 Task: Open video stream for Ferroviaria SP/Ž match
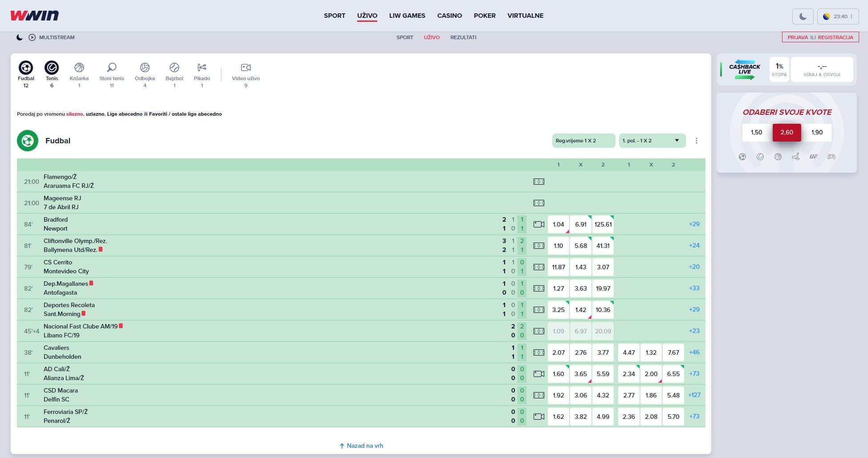(539, 417)
